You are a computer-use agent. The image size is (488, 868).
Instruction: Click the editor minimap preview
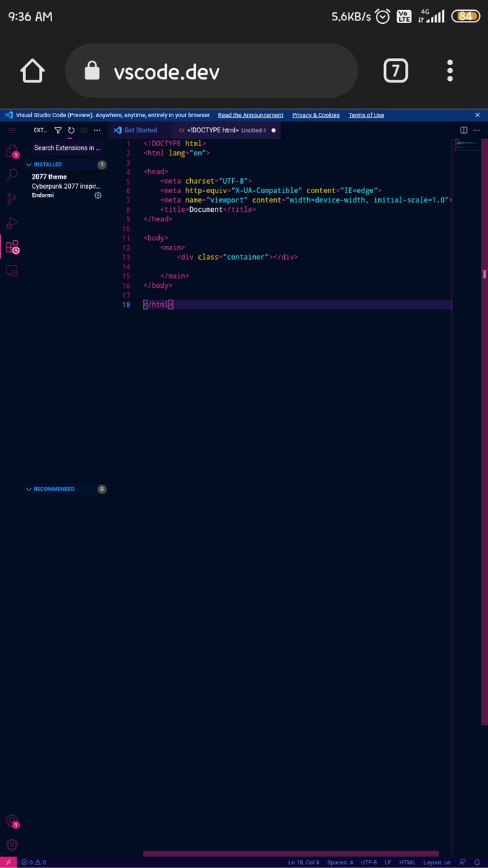pyautogui.click(x=467, y=145)
